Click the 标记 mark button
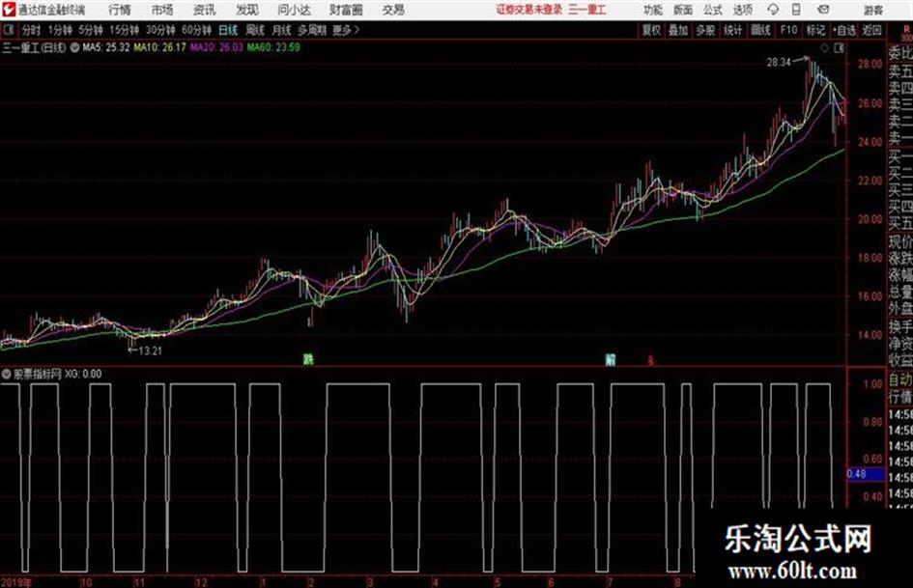Image resolution: width=913 pixels, height=588 pixels. [x=815, y=30]
